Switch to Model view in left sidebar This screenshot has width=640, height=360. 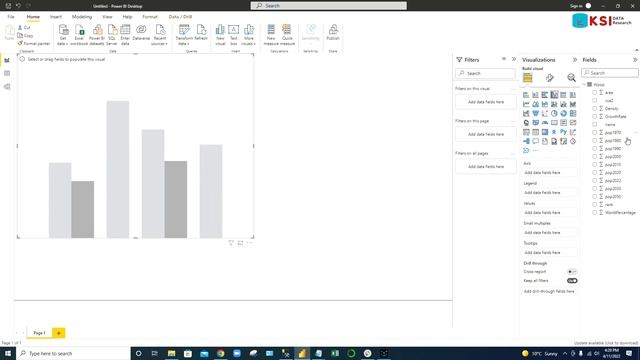pyautogui.click(x=7, y=87)
